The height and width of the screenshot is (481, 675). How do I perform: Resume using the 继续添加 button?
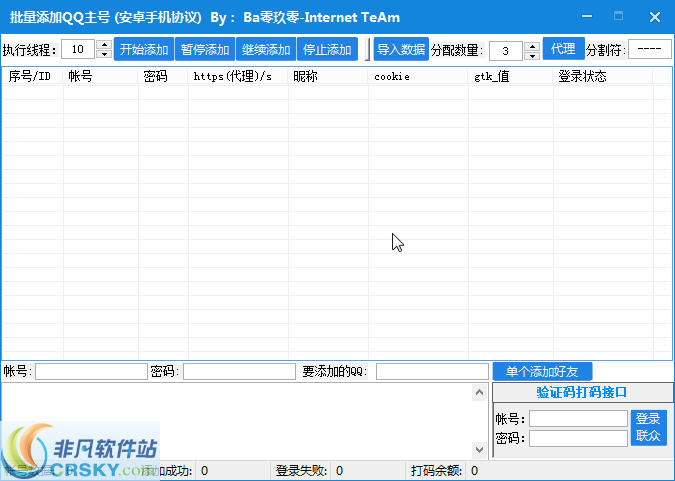266,50
